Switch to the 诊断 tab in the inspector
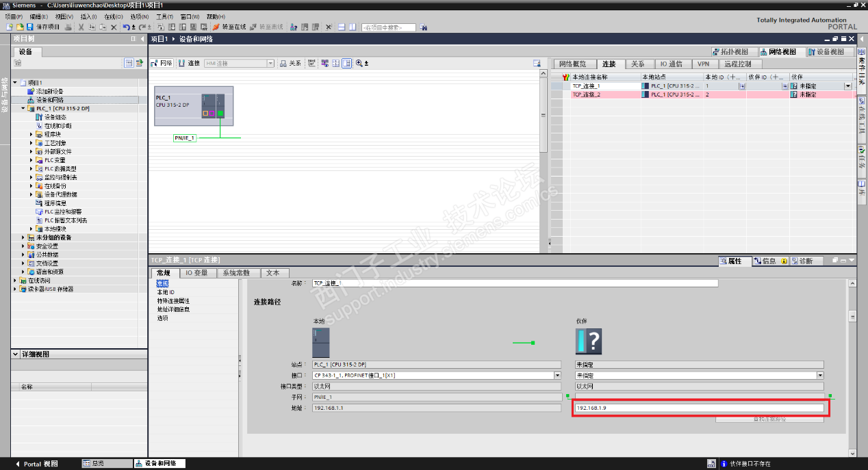 pyautogui.click(x=805, y=261)
